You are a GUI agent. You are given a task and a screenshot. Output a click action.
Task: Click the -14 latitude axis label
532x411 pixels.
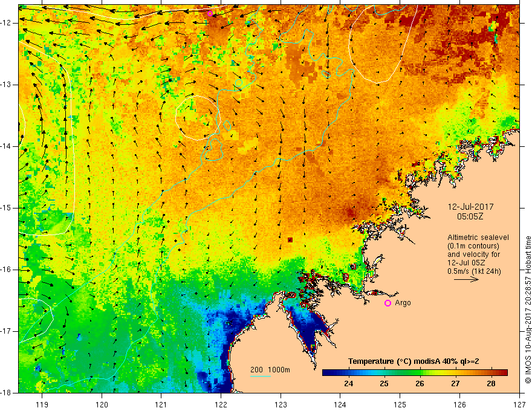[7, 146]
